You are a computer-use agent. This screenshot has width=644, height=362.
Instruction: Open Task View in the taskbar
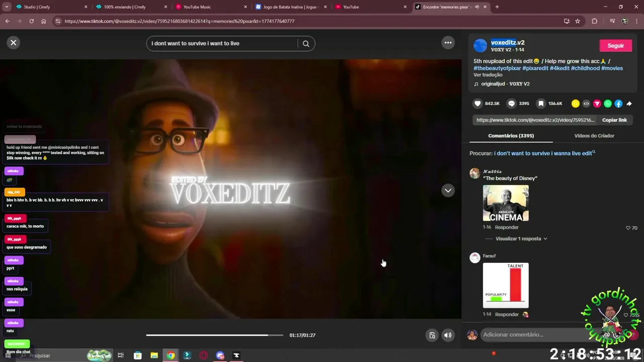[x=121, y=355]
